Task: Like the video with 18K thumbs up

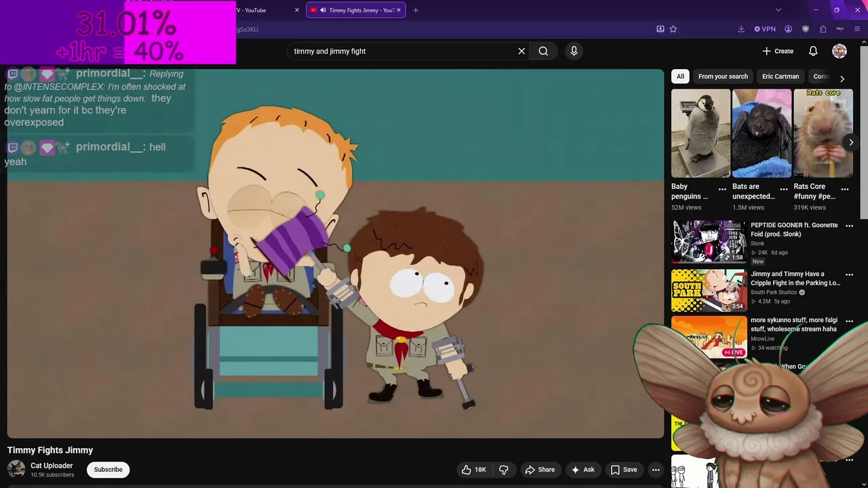Action: click(x=474, y=470)
